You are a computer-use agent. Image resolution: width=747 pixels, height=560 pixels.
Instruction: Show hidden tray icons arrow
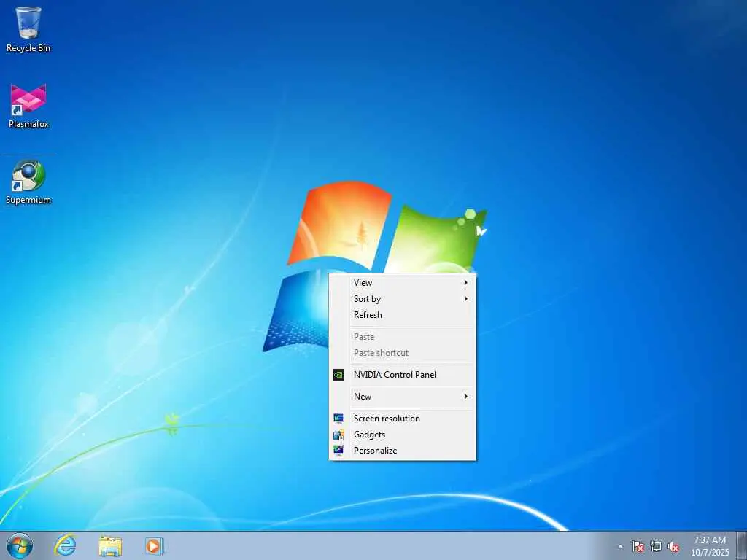tap(620, 547)
